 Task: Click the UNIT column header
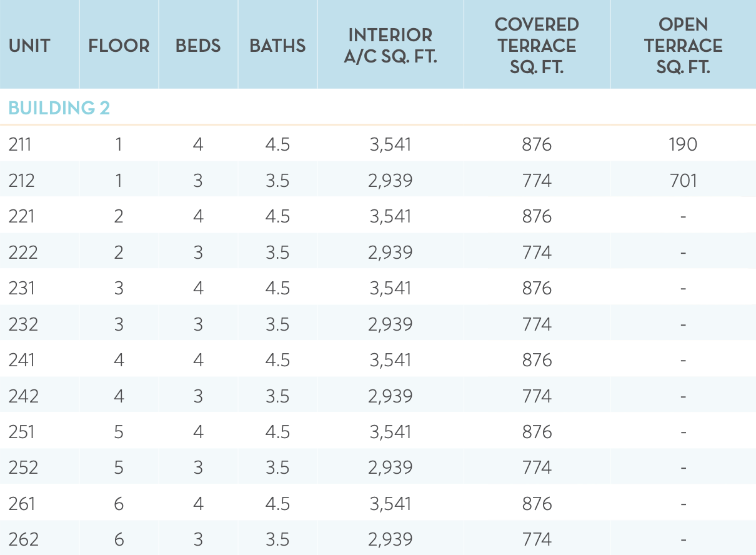[29, 46]
